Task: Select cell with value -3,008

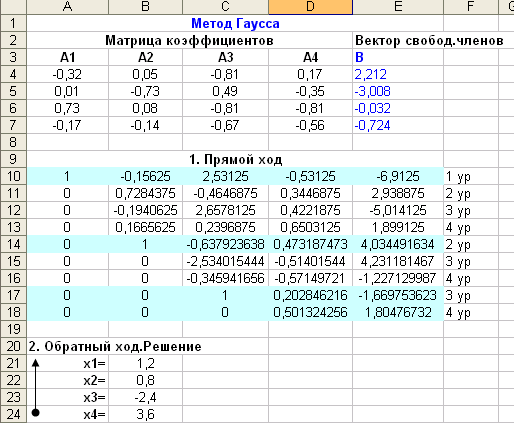Action: [398, 91]
